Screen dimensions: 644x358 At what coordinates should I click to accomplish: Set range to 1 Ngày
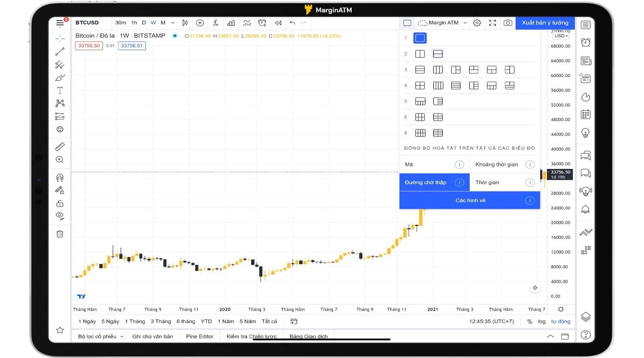click(x=87, y=321)
